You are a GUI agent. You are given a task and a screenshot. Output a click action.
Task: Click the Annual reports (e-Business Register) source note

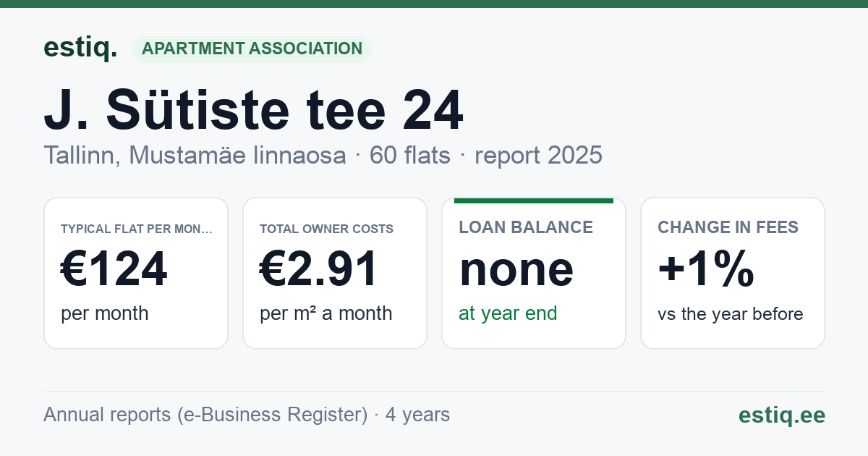(247, 415)
